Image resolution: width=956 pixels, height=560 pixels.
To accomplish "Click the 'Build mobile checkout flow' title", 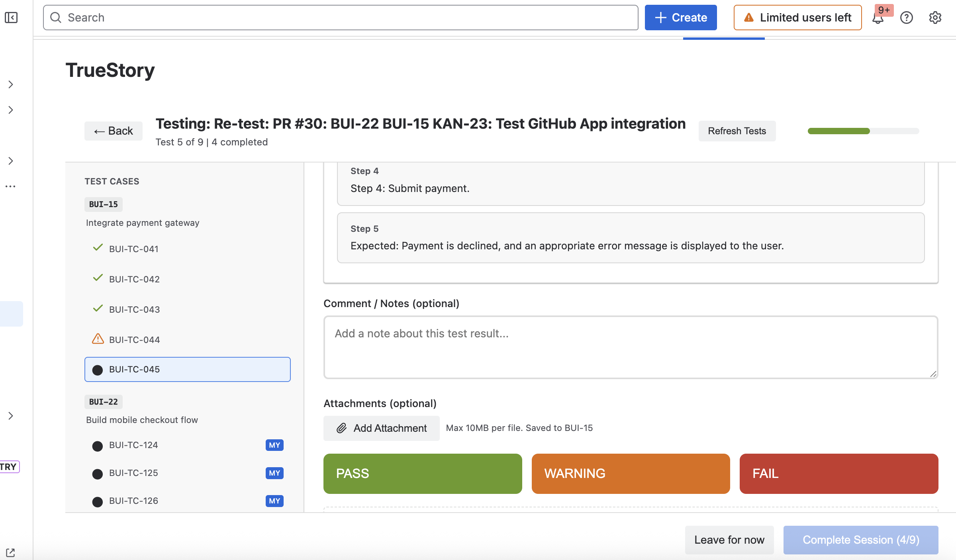I will point(142,420).
